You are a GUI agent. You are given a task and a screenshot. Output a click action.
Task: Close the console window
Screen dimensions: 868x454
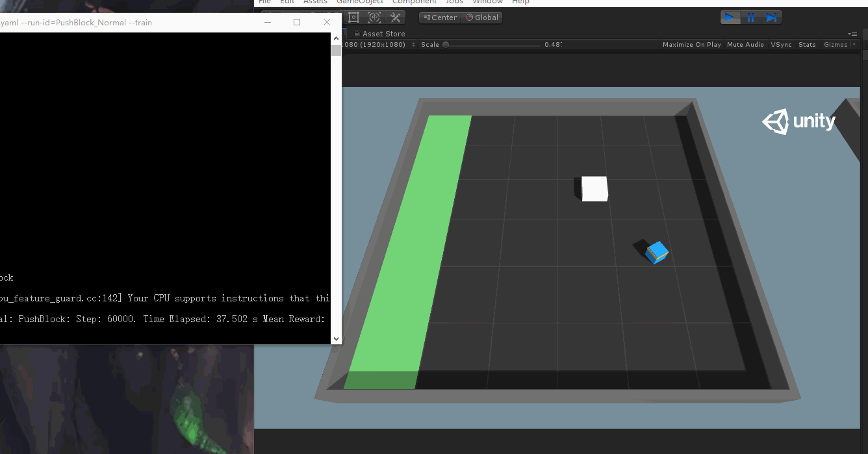[x=327, y=22]
